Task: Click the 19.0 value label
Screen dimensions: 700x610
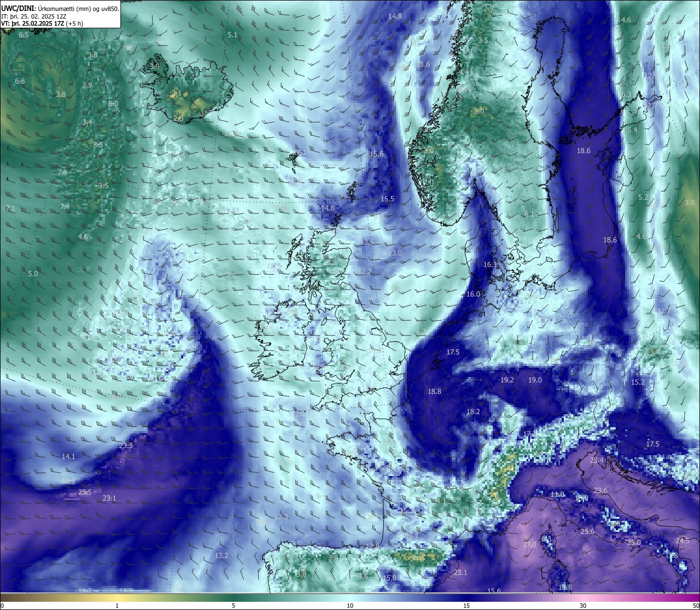Action: pyautogui.click(x=535, y=380)
